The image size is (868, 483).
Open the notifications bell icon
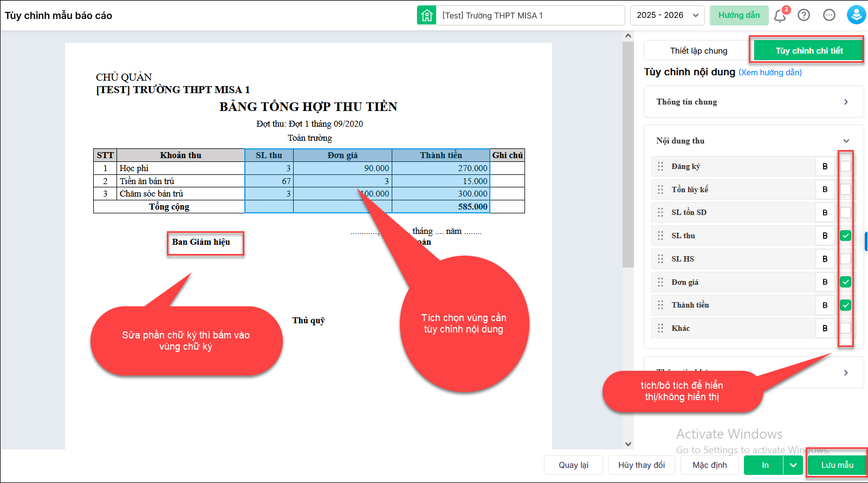pos(780,15)
